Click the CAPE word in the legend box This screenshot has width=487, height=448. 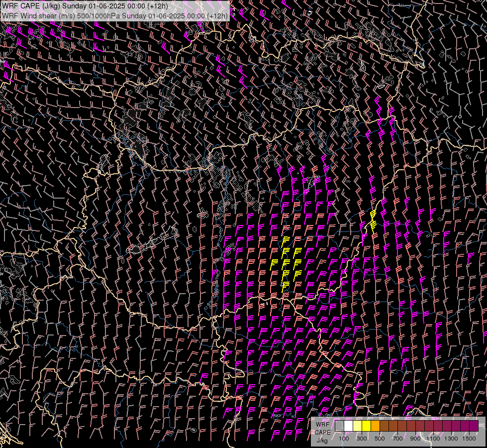[x=322, y=433]
